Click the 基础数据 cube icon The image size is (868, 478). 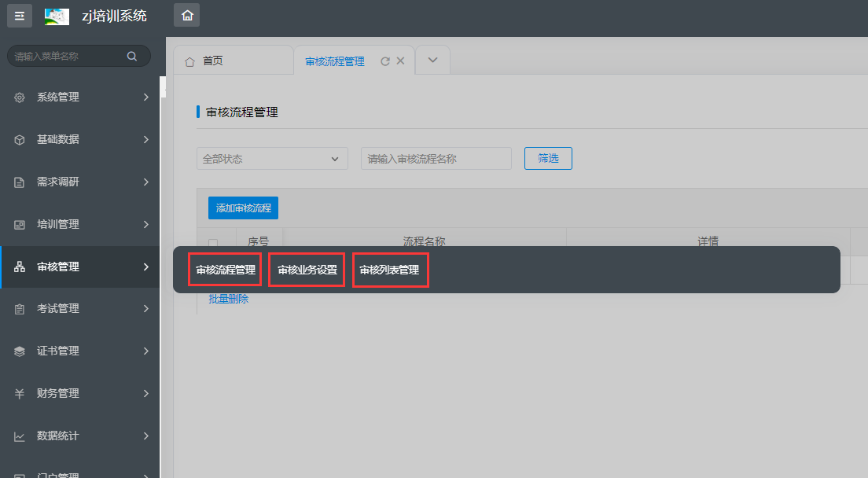[x=20, y=140]
